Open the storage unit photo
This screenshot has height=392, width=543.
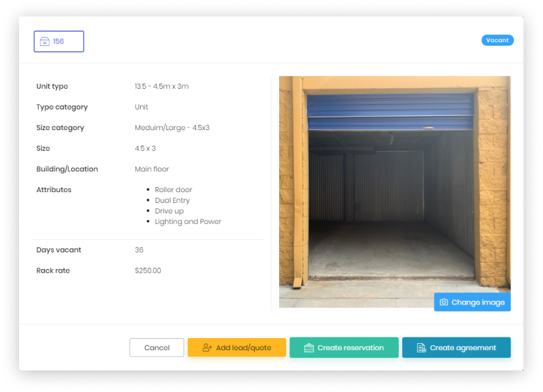pyautogui.click(x=394, y=190)
